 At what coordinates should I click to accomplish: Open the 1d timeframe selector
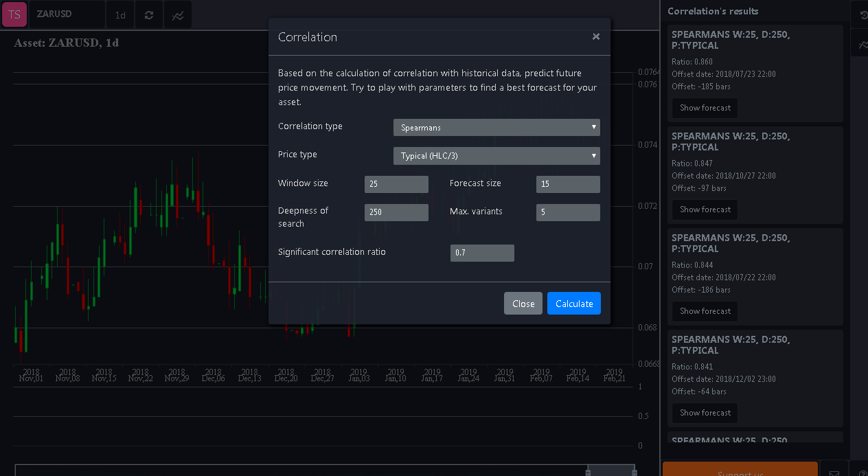pos(120,15)
